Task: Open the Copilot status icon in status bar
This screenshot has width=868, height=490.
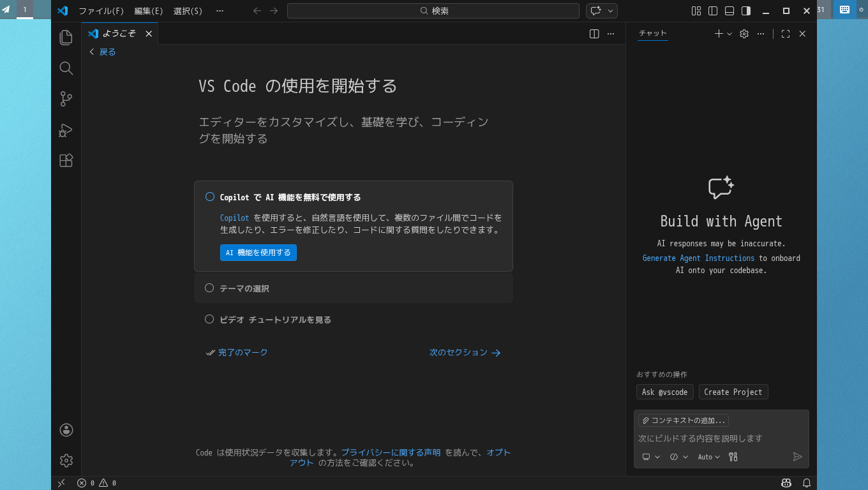Action: (x=786, y=483)
